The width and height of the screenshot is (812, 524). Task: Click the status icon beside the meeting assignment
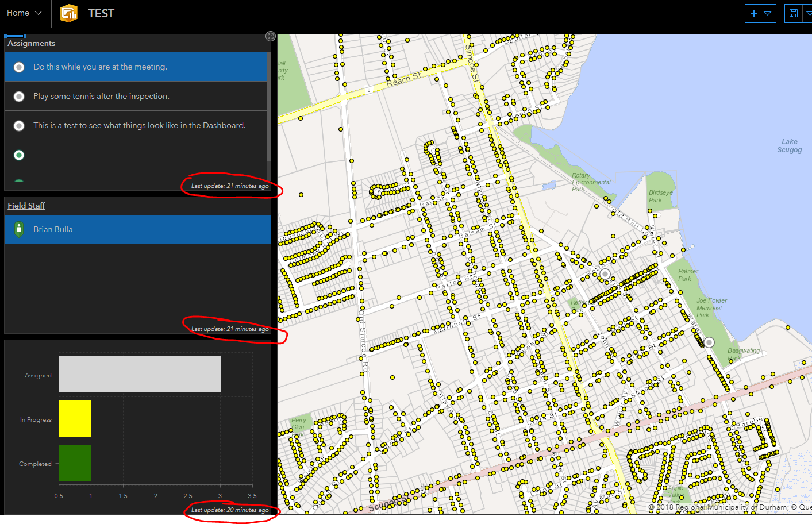[19, 67]
